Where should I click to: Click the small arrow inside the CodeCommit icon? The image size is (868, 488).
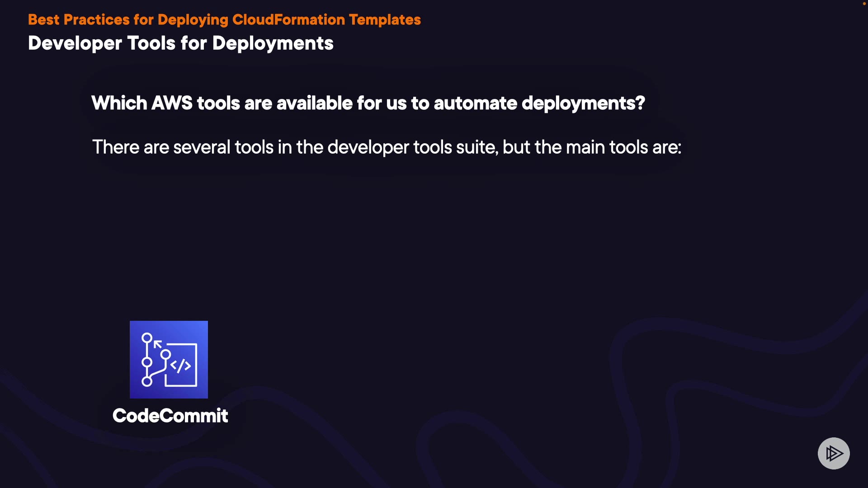(x=157, y=344)
